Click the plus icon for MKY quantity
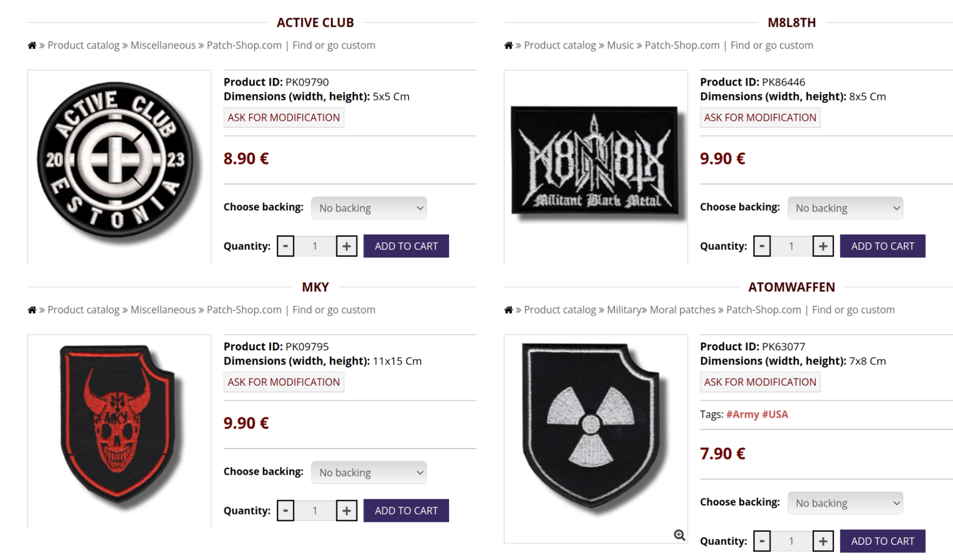The image size is (953, 560). [x=347, y=510]
